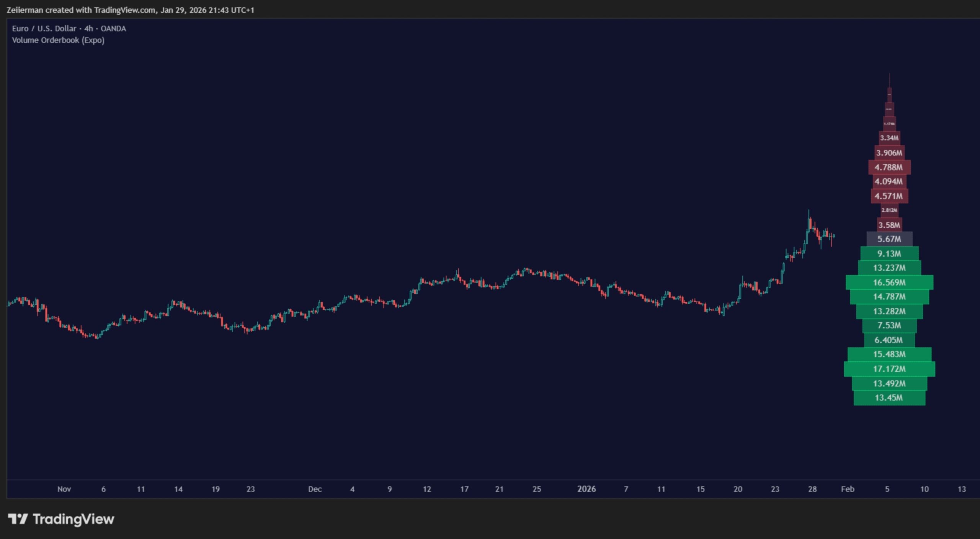Click the bottom 13.45M green bar
Screen dimensions: 980x539
point(889,398)
